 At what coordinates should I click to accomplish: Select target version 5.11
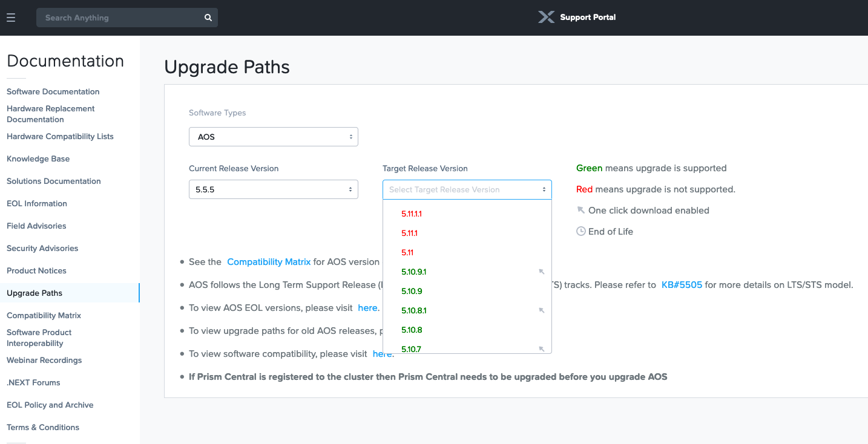[407, 252]
